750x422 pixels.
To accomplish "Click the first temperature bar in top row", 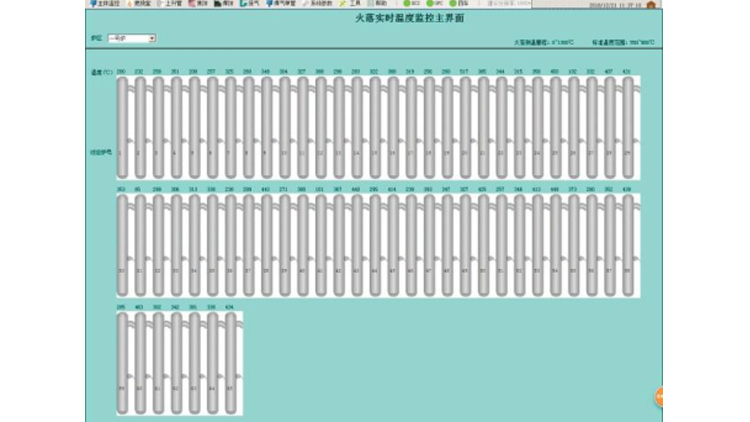I will (122, 128).
